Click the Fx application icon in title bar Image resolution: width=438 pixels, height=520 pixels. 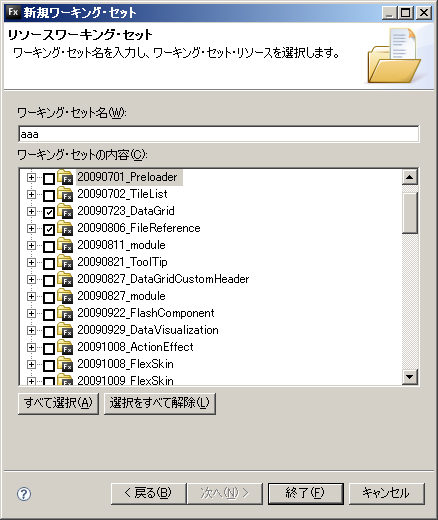(13, 13)
